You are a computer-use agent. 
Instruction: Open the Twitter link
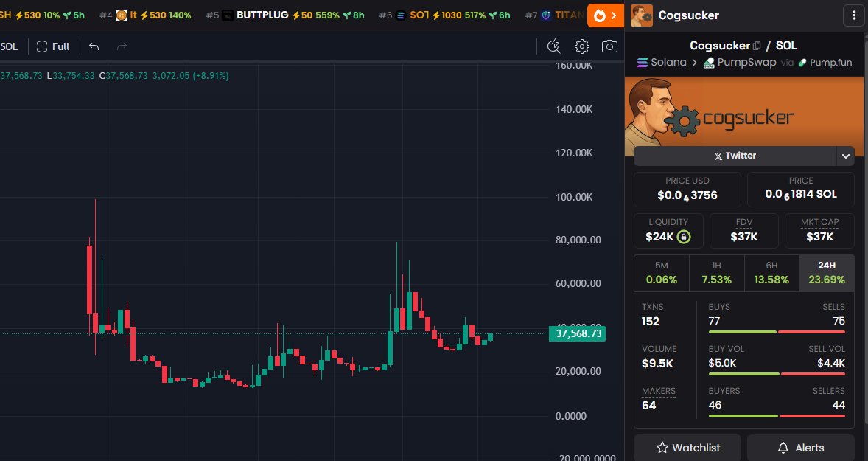(x=735, y=156)
